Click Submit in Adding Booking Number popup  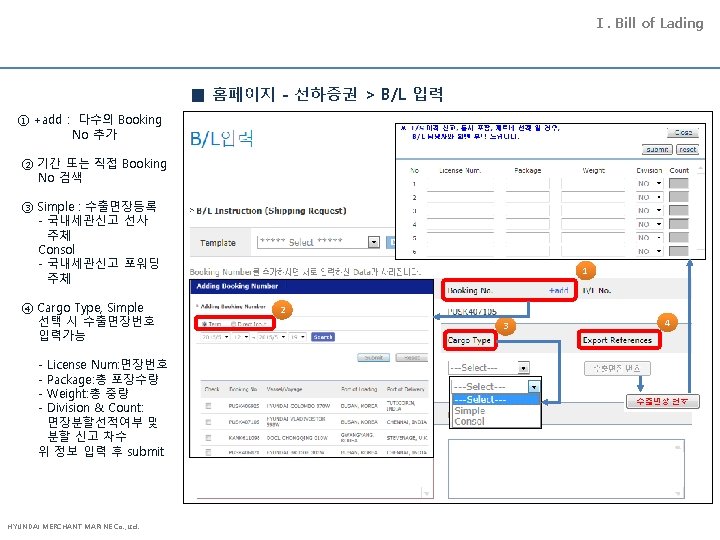[373, 358]
